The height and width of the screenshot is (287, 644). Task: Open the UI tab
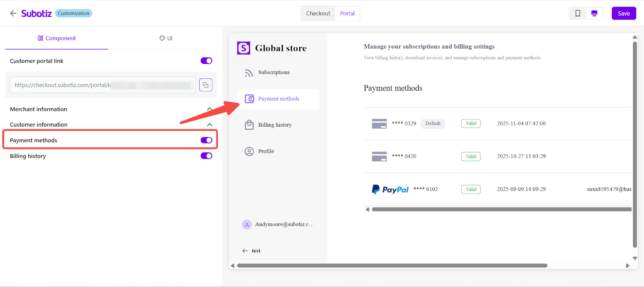click(166, 38)
